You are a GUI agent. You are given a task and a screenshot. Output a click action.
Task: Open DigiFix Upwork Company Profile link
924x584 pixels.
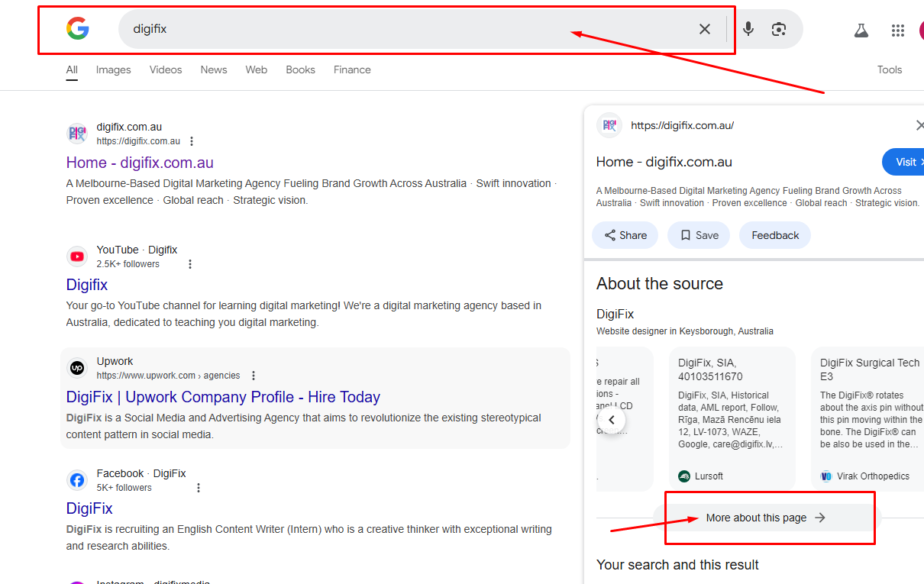pos(223,397)
